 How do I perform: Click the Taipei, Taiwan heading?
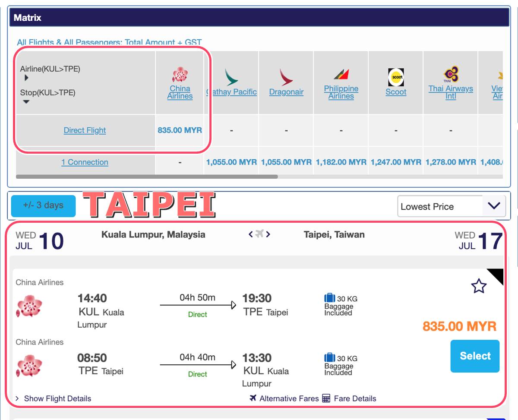click(334, 234)
